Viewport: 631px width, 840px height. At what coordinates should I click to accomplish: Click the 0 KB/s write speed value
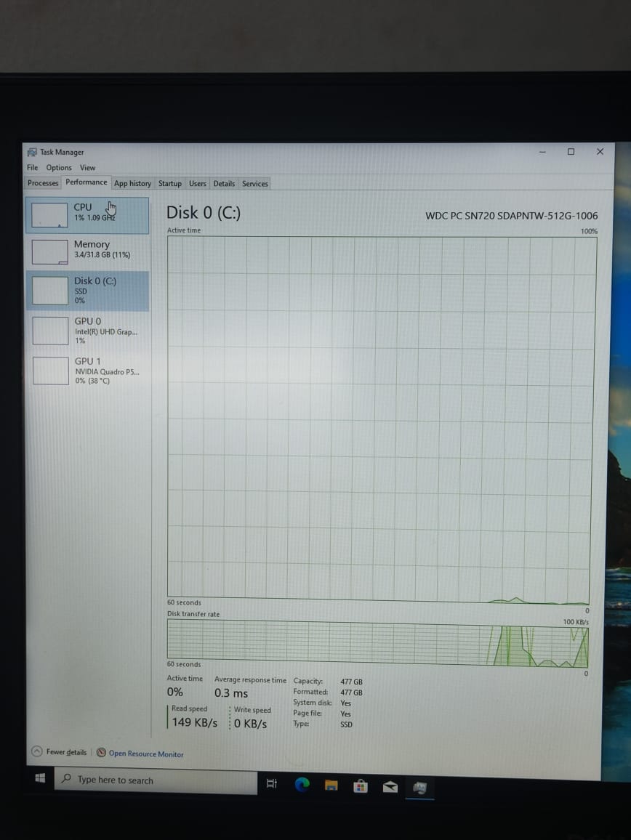click(250, 724)
